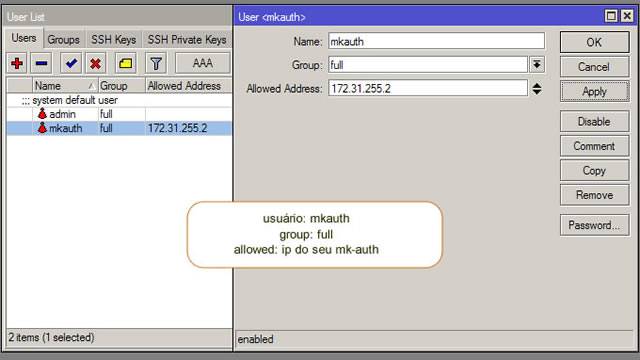The width and height of the screenshot is (640, 360).
Task: Enable user with the blue checkmark icon
Action: pos(71,63)
